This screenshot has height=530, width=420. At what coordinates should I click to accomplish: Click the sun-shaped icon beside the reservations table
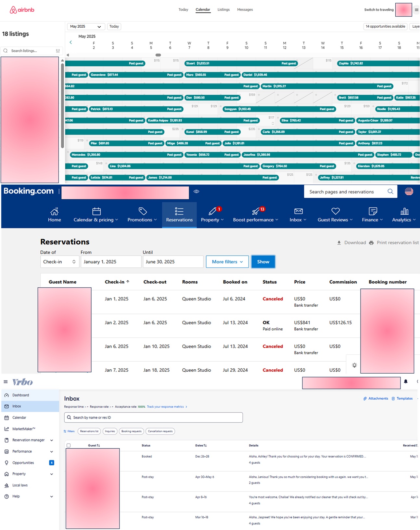354,365
